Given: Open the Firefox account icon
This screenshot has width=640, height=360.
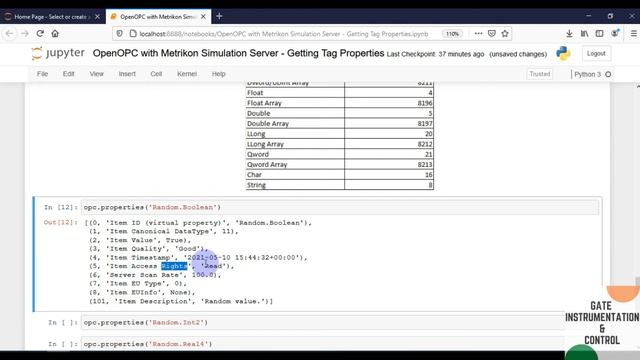Looking at the screenshot, I should pos(615,33).
